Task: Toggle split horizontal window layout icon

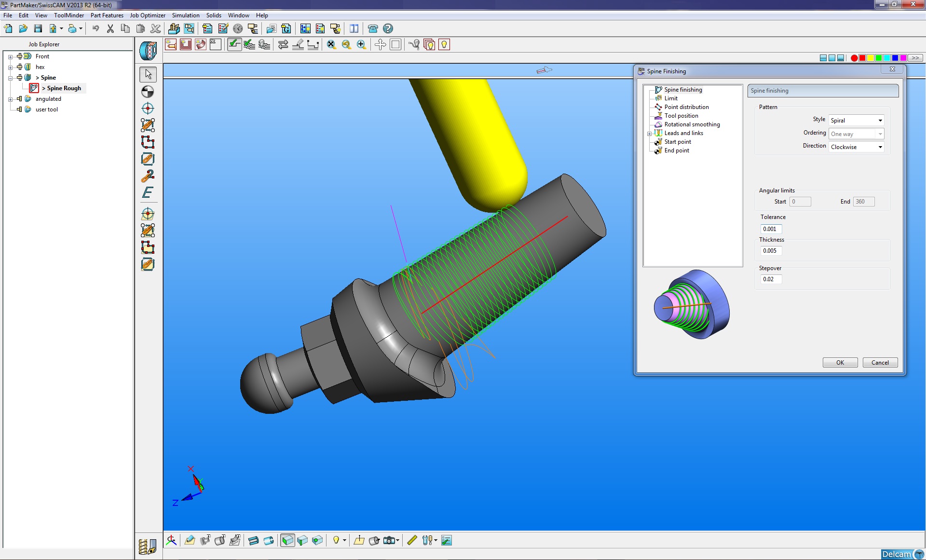Action: 823,58
